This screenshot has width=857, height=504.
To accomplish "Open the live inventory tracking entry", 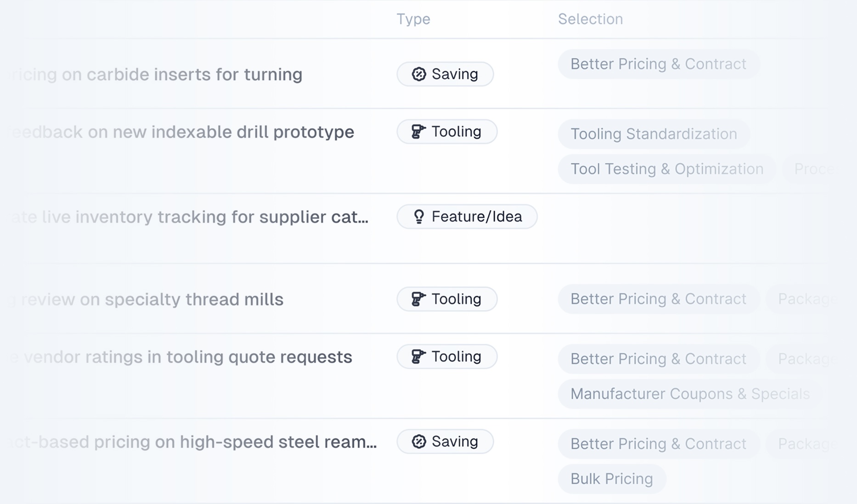I will tap(189, 217).
